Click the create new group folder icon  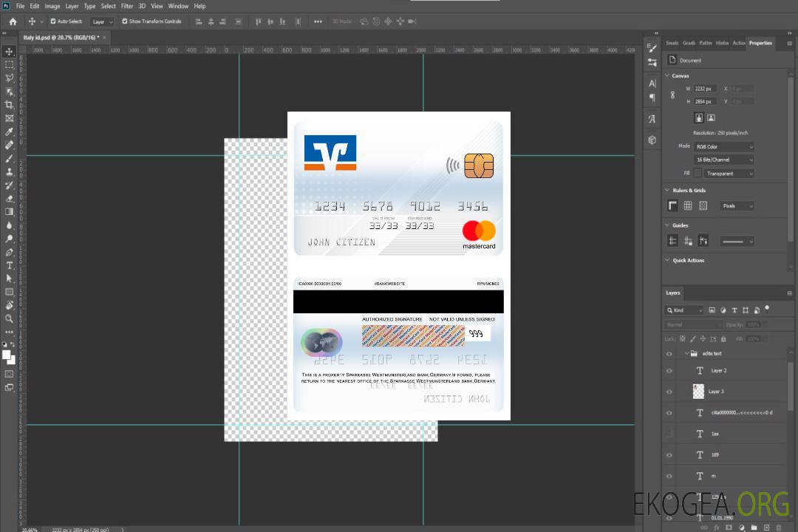(754, 528)
